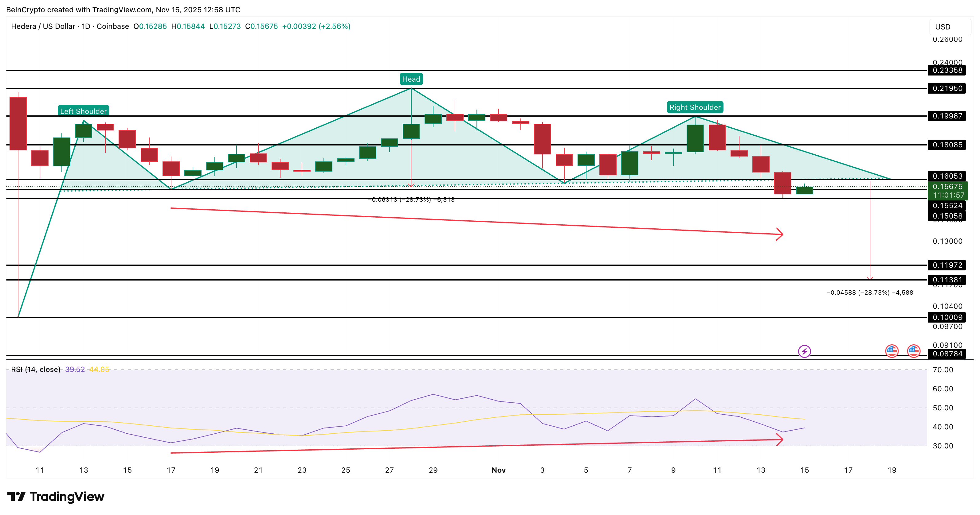The height and width of the screenshot is (515, 980).
Task: Select the Head pattern label
Action: pyautogui.click(x=412, y=79)
